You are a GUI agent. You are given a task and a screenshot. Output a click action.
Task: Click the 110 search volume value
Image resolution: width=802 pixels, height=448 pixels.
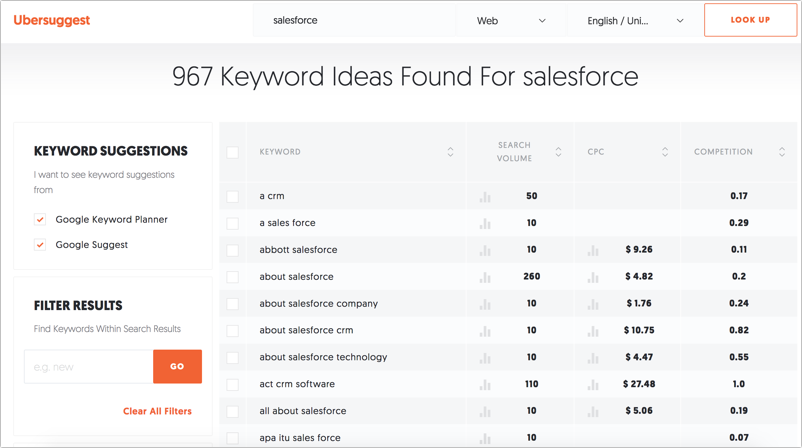point(531,384)
